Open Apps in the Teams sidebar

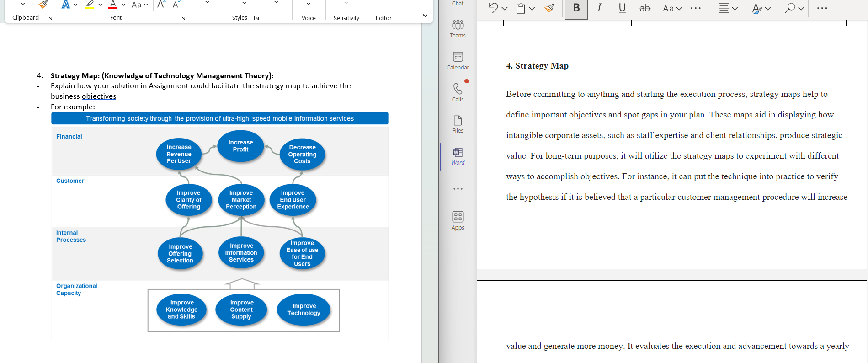(458, 220)
